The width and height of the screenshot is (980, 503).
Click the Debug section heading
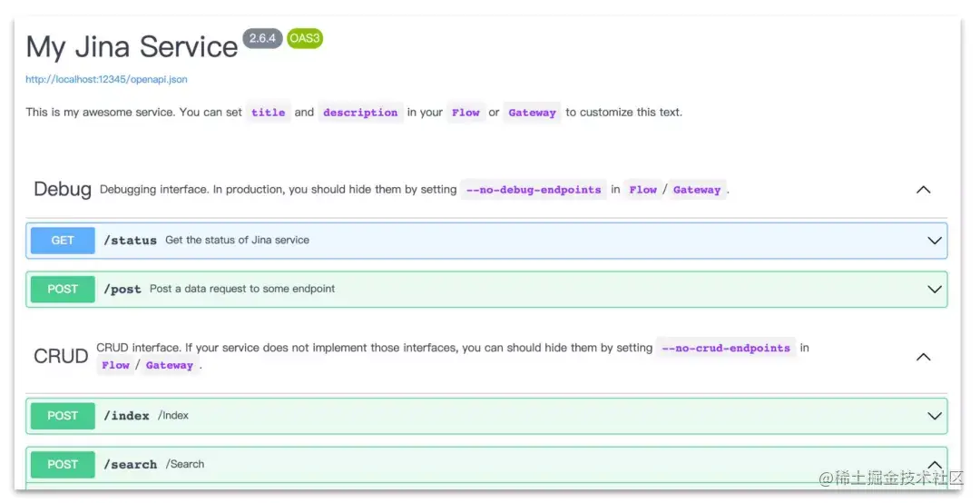click(x=63, y=189)
